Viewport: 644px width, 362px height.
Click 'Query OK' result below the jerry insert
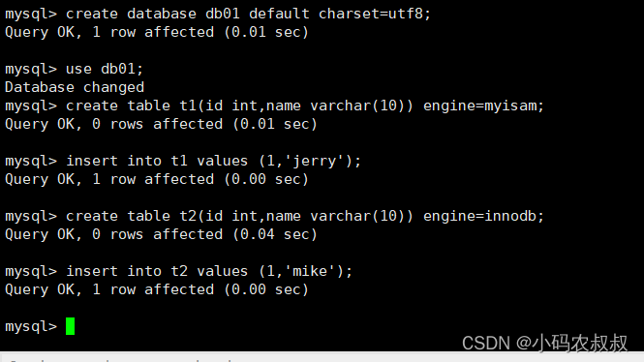(x=44, y=179)
